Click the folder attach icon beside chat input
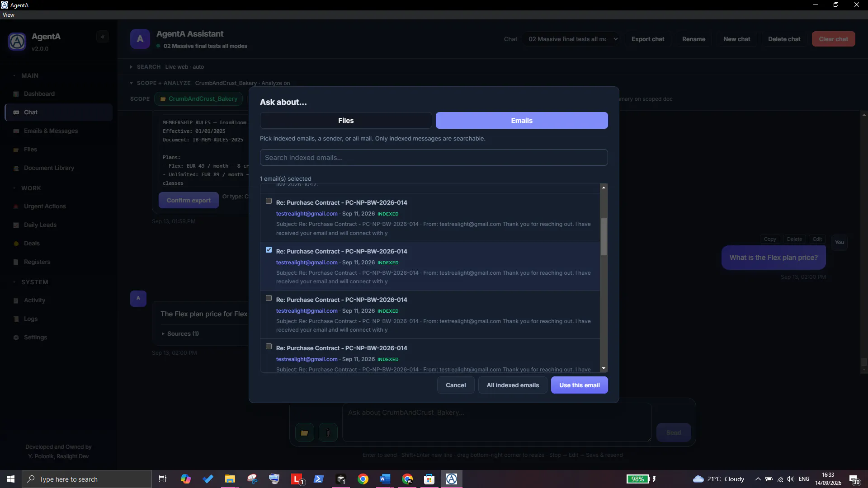 pyautogui.click(x=305, y=433)
